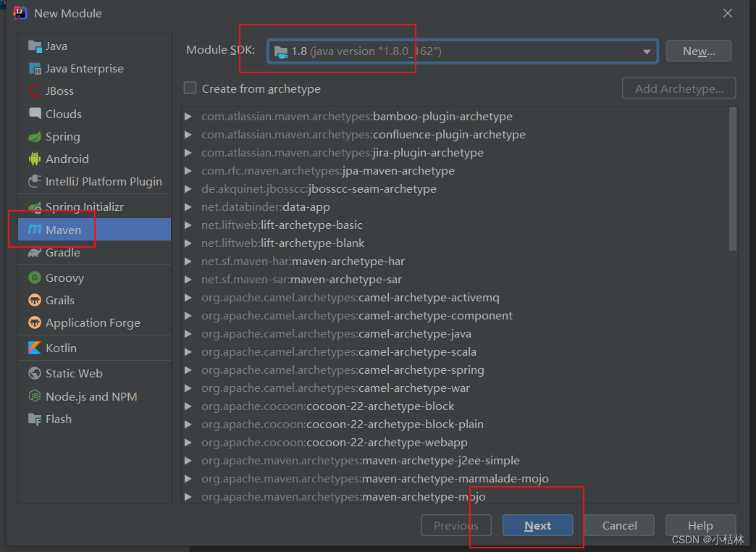
Task: Click the Kotlin logo icon
Action: (x=35, y=348)
